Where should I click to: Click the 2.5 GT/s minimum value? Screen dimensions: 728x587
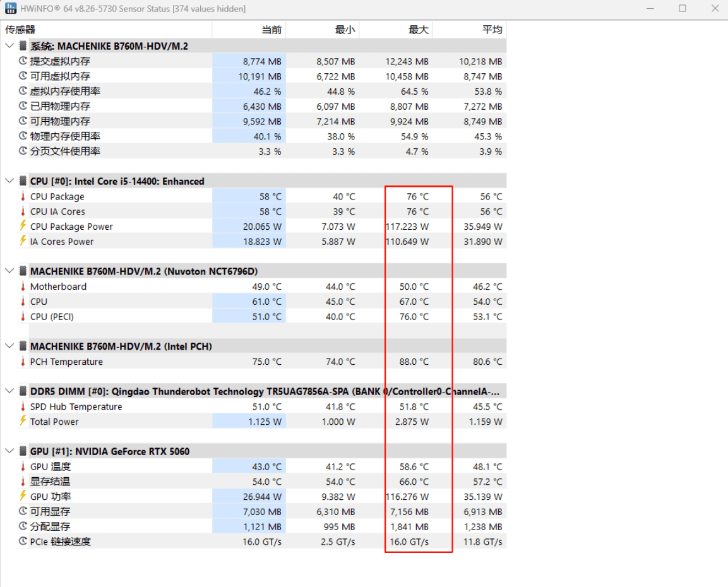tap(338, 542)
